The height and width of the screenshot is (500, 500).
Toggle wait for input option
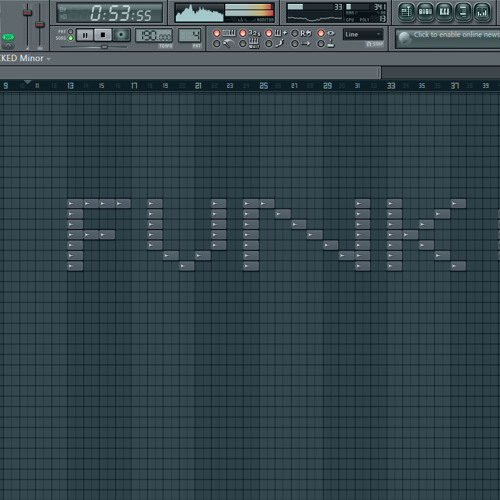click(x=243, y=44)
